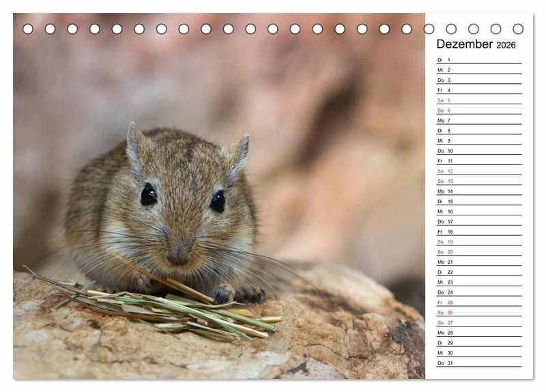
Task: Click the Mo 28 date line
Action: tap(479, 333)
